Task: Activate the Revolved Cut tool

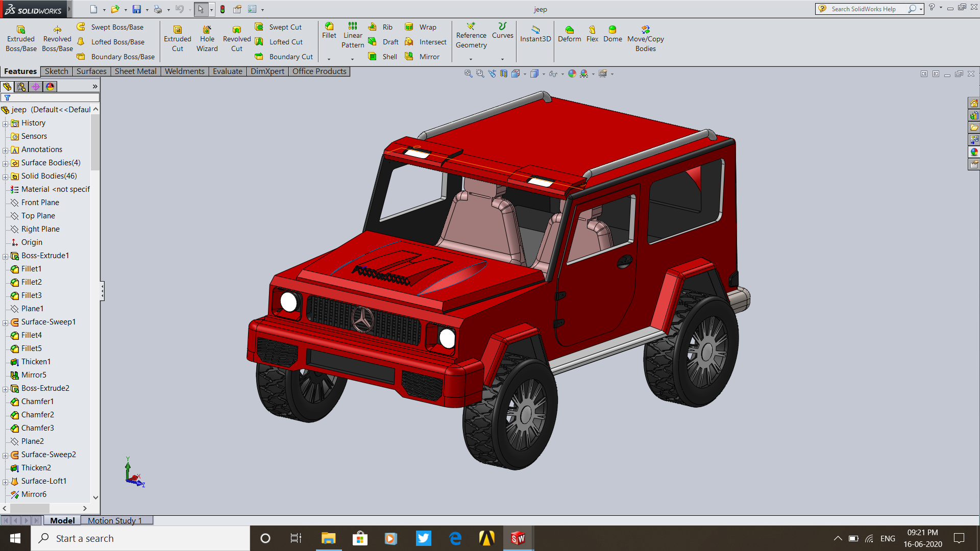Action: 236,39
